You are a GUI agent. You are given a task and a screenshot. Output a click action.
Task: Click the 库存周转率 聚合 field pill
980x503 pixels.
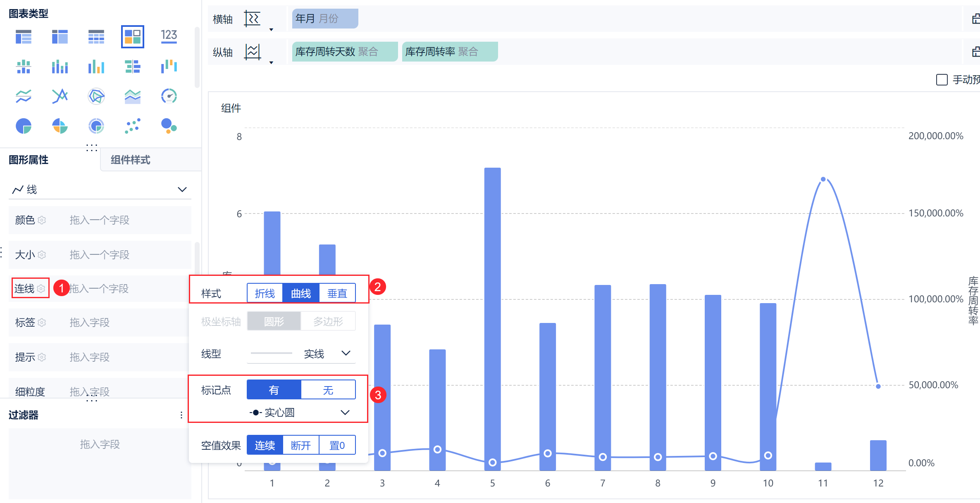449,52
